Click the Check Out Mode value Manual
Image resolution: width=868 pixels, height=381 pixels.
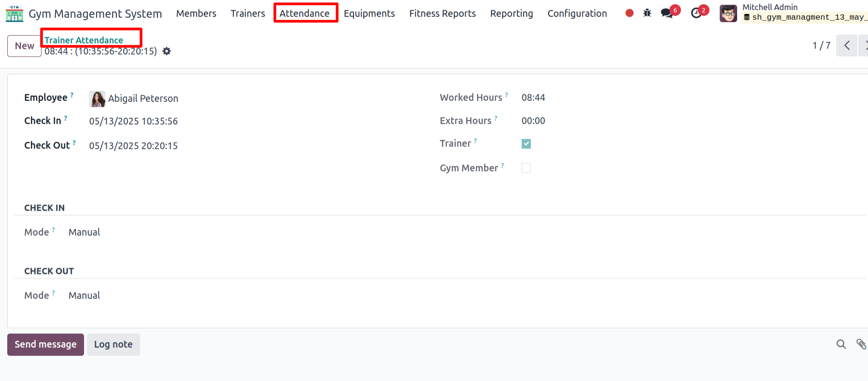click(84, 296)
